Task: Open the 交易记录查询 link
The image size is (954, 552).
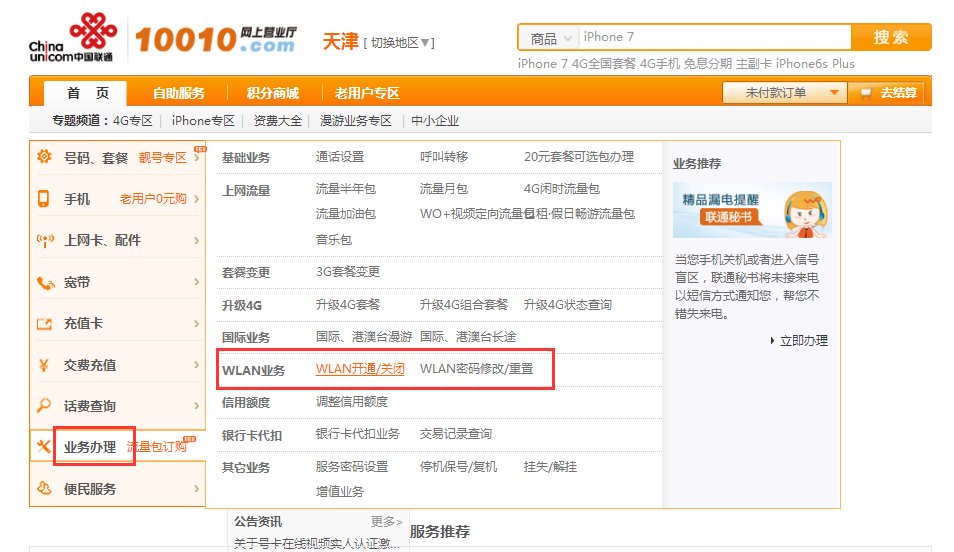Action: pyautogui.click(x=456, y=434)
